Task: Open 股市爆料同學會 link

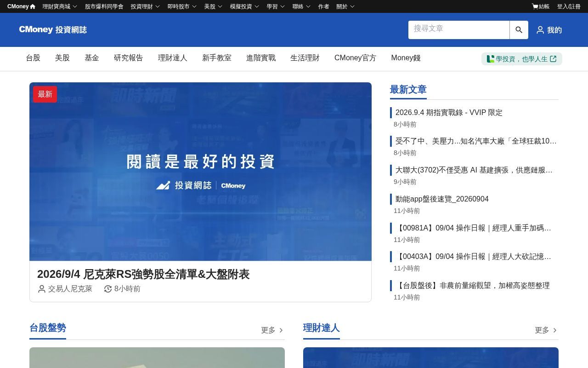Action: [104, 6]
